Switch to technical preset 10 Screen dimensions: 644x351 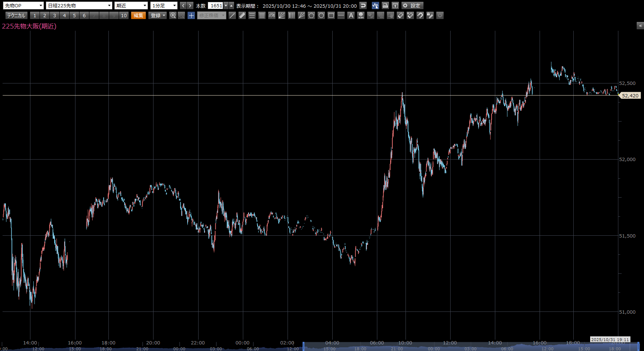[x=124, y=15]
